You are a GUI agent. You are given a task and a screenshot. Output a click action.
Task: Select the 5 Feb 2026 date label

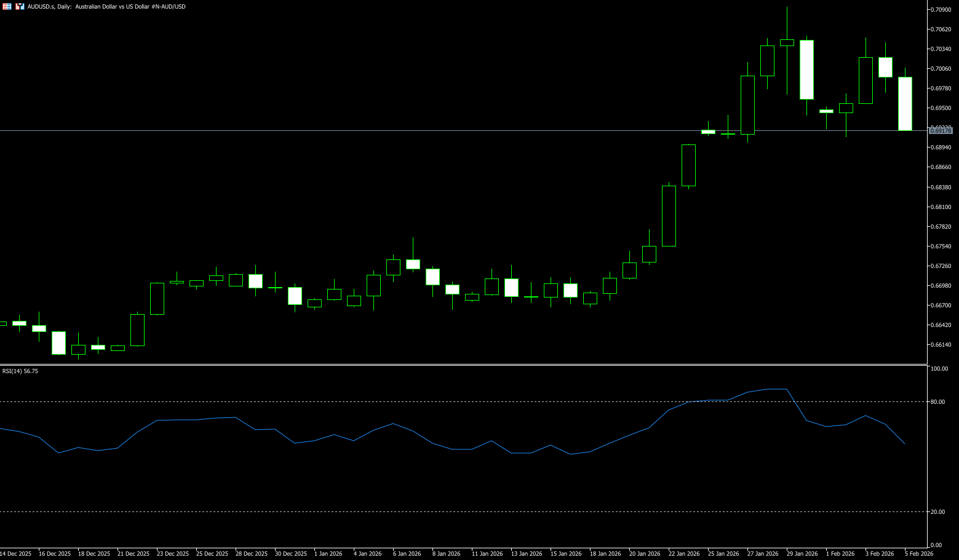pyautogui.click(x=919, y=554)
